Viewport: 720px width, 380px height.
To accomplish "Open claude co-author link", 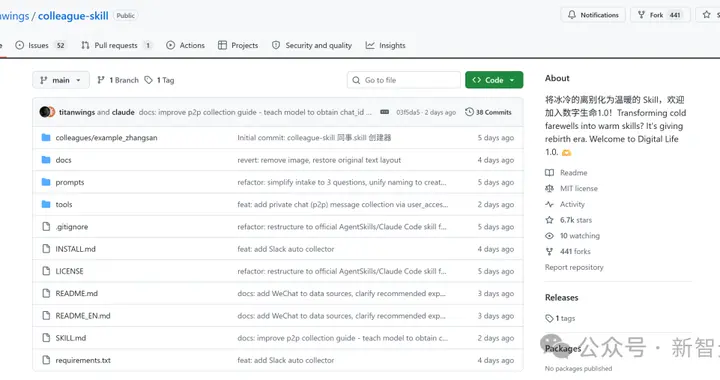I will (x=123, y=112).
